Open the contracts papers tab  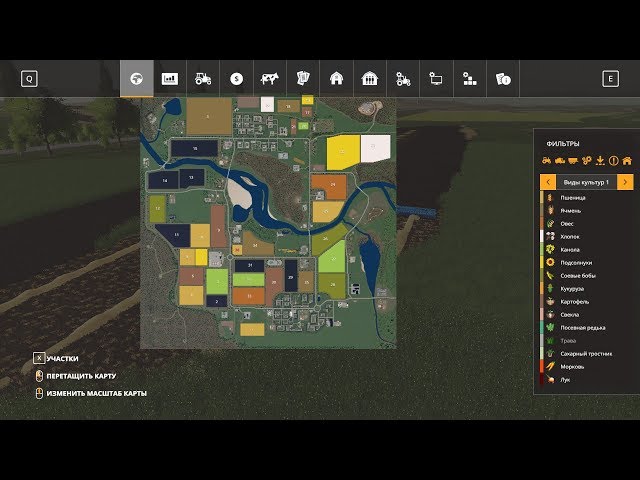[x=303, y=78]
